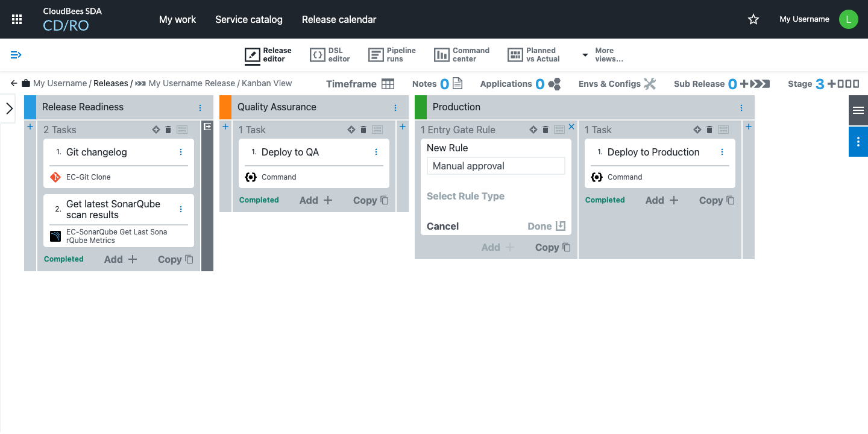Open the Service catalog menu
This screenshot has width=868, height=434.
248,19
